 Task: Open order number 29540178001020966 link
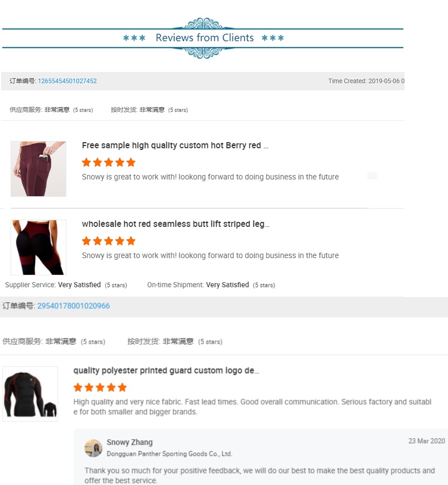(74, 306)
